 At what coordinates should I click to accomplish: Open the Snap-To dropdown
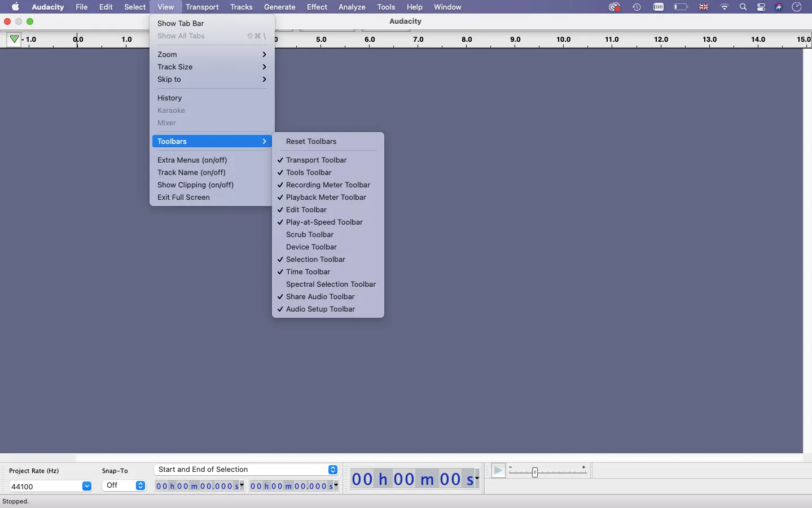pos(124,485)
